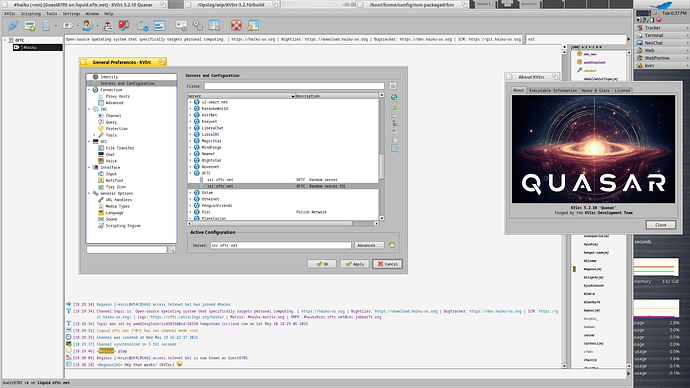Viewport: 690px width, 388px height.
Task: Open dropdown arrow beside the user icon
Action: click(97, 26)
